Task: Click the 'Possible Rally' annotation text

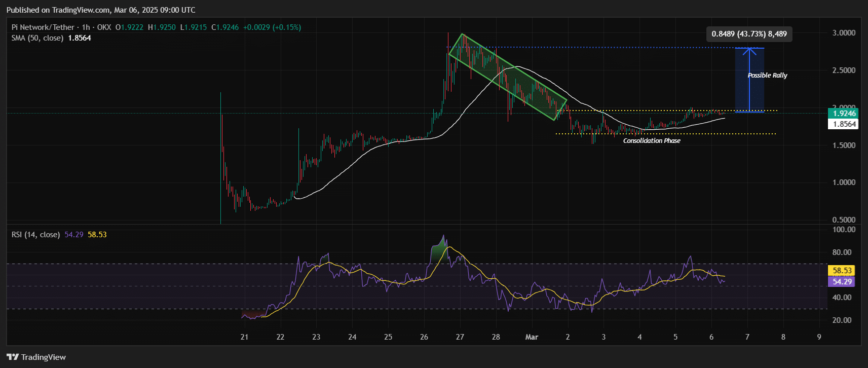Action: point(767,76)
